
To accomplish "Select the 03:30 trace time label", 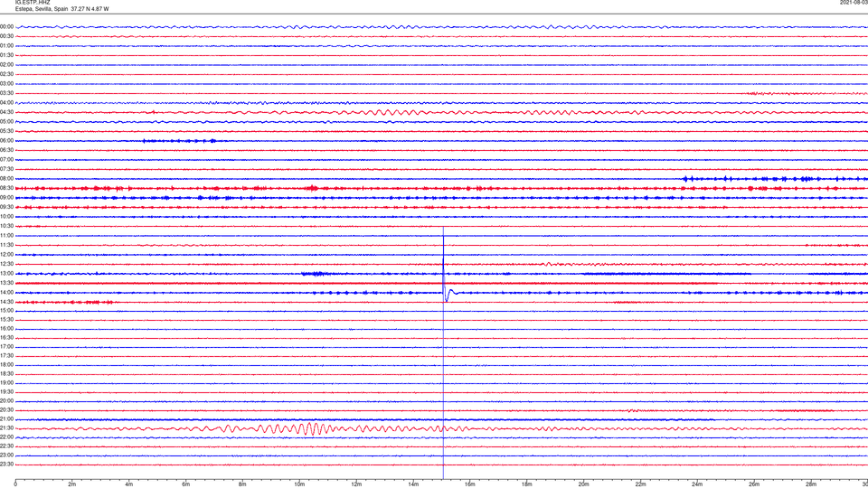I will coord(6,93).
